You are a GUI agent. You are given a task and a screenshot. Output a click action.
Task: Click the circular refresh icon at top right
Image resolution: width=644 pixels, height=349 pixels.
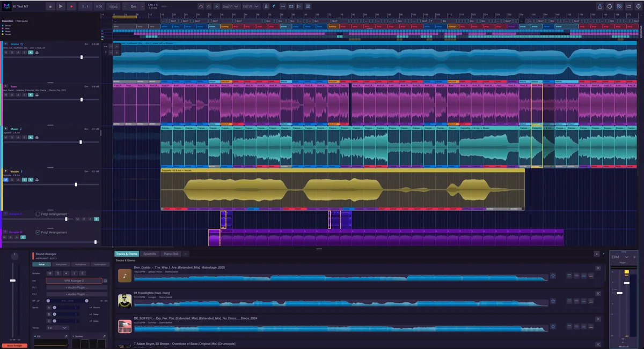click(x=610, y=6)
